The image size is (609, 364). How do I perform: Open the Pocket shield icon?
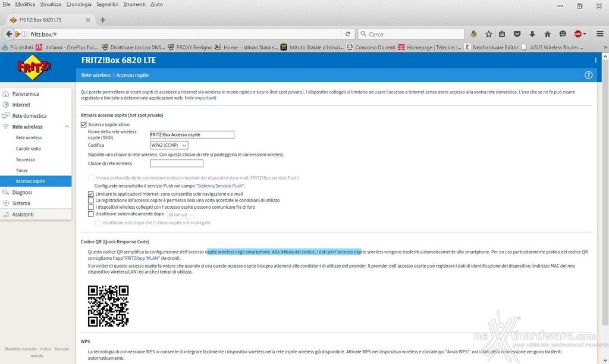(x=517, y=34)
